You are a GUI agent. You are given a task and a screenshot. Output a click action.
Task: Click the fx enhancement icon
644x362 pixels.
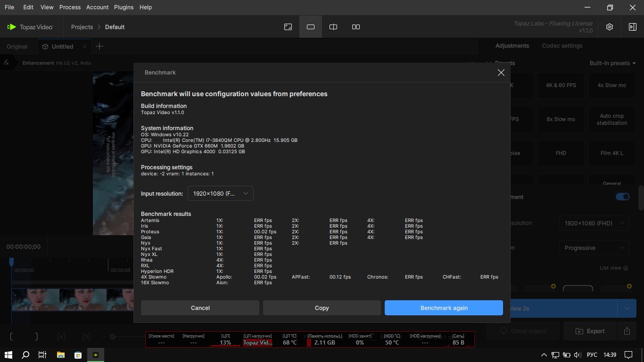click(x=7, y=63)
